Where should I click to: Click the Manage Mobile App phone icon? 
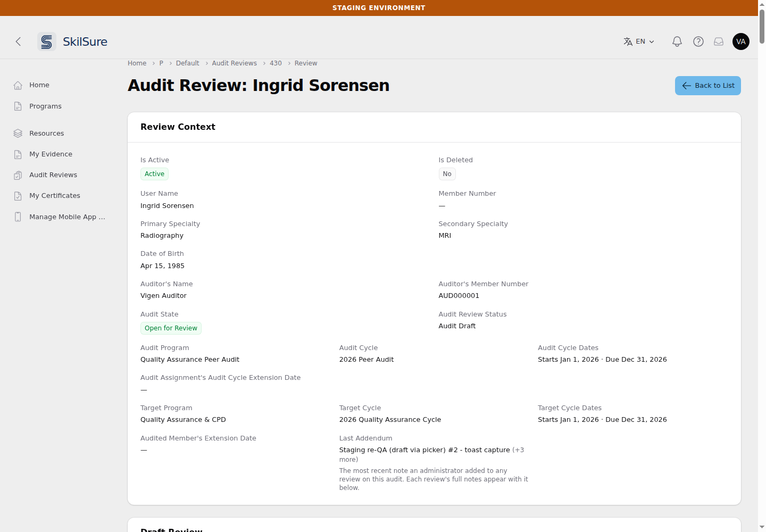point(18,217)
